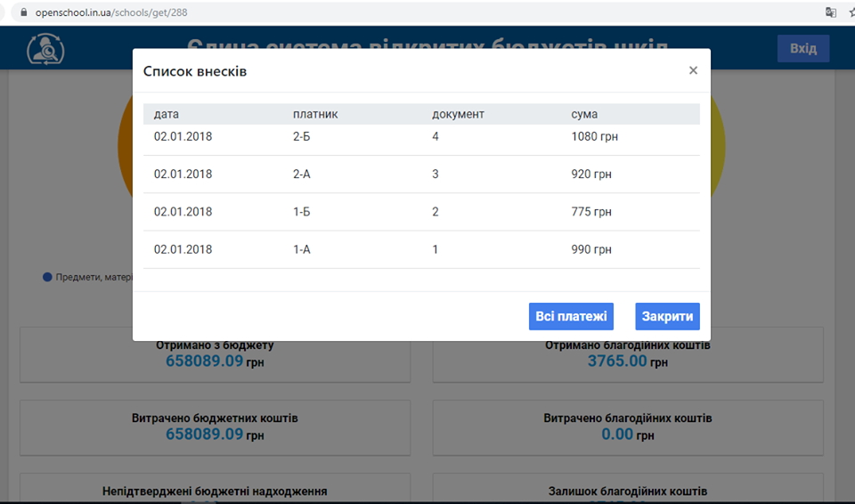The width and height of the screenshot is (855, 504).
Task: Click the padlock icon in address bar
Action: pos(24,13)
